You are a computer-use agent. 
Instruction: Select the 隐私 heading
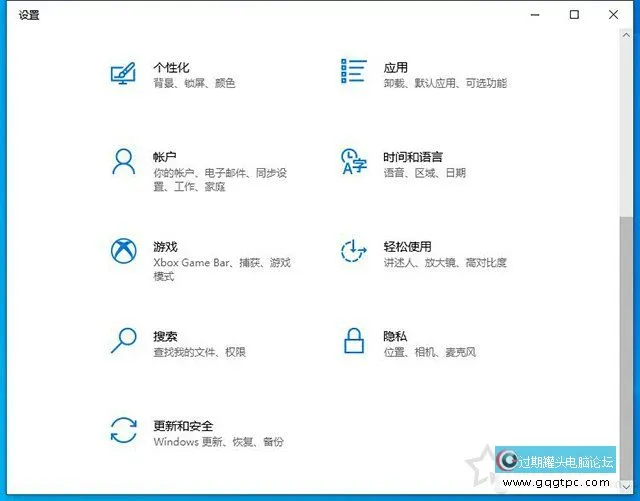pyautogui.click(x=395, y=336)
